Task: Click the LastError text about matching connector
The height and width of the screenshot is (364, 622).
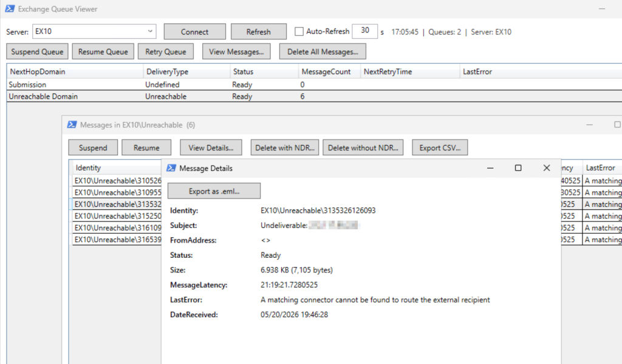Action: (375, 300)
